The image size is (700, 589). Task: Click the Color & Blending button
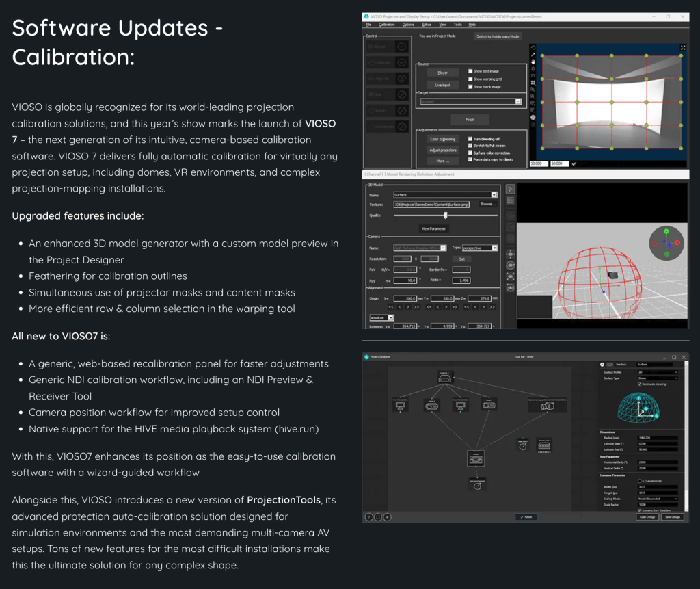tap(443, 139)
